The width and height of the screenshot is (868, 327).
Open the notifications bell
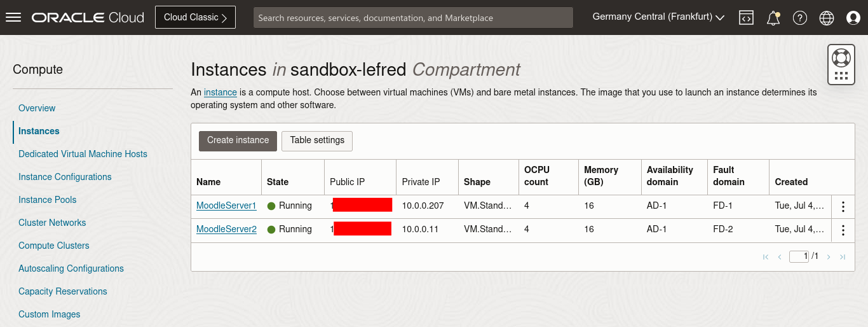click(x=773, y=18)
